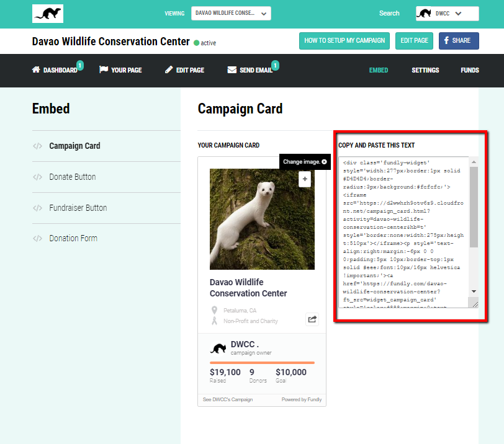Click the Non-Profit and Charity text

point(250,321)
